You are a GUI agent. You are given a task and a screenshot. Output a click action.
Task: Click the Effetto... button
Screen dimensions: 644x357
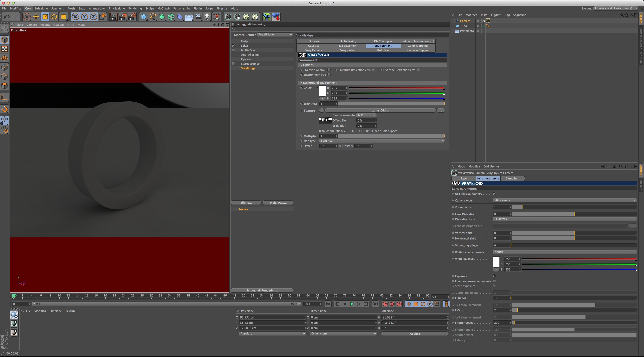pyautogui.click(x=246, y=203)
